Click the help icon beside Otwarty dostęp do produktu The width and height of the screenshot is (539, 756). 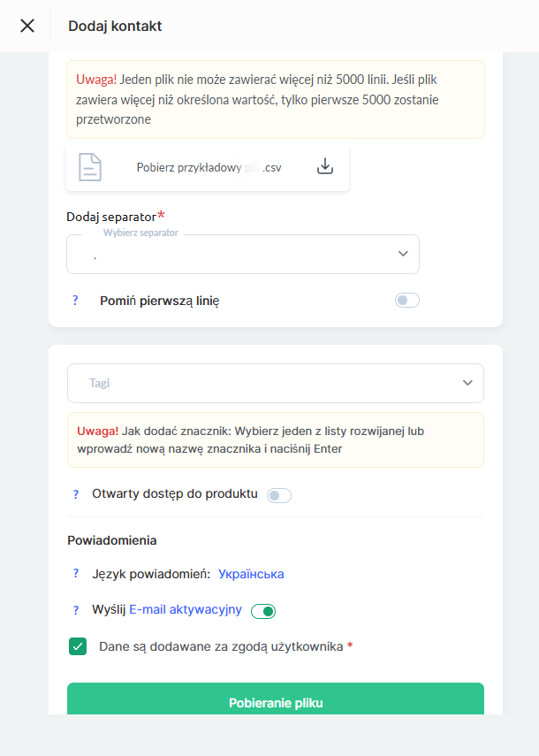pyautogui.click(x=75, y=495)
